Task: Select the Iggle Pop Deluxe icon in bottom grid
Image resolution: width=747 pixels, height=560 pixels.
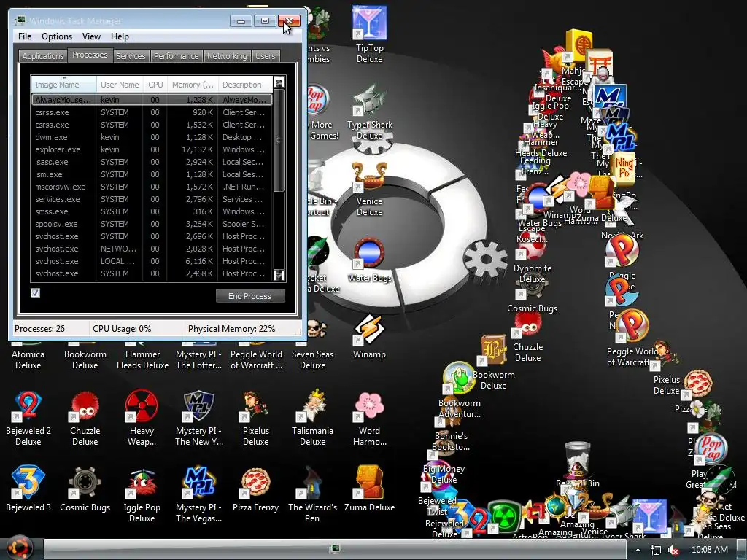Action: [x=142, y=495]
